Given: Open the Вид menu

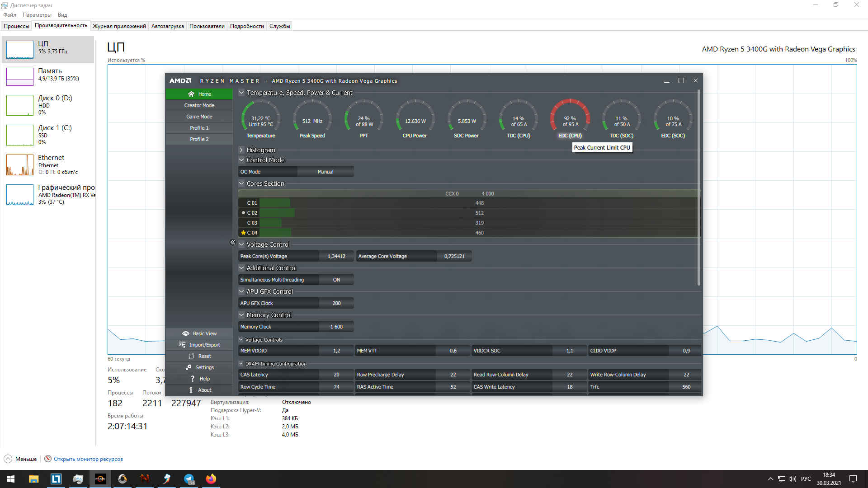Looking at the screenshot, I should tap(62, 15).
